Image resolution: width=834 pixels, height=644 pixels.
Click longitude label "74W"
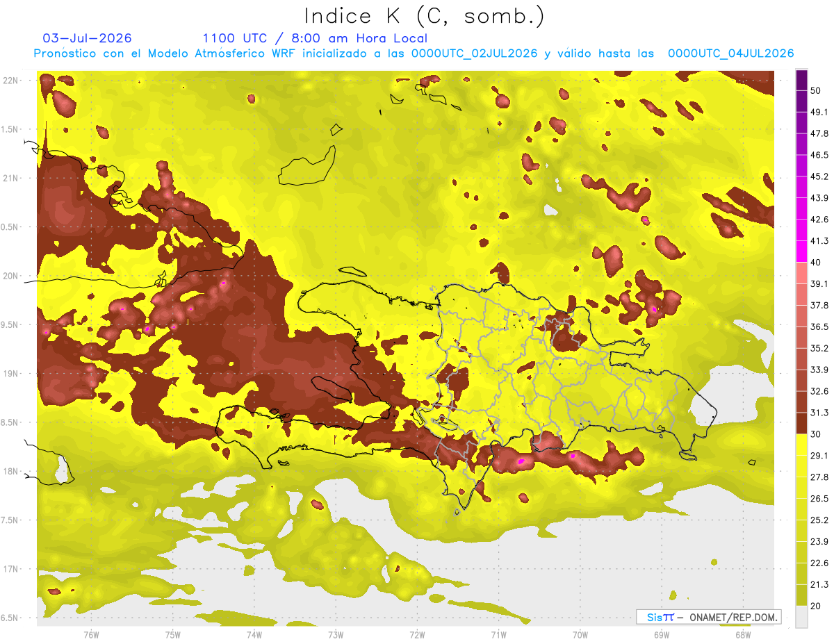tap(254, 634)
